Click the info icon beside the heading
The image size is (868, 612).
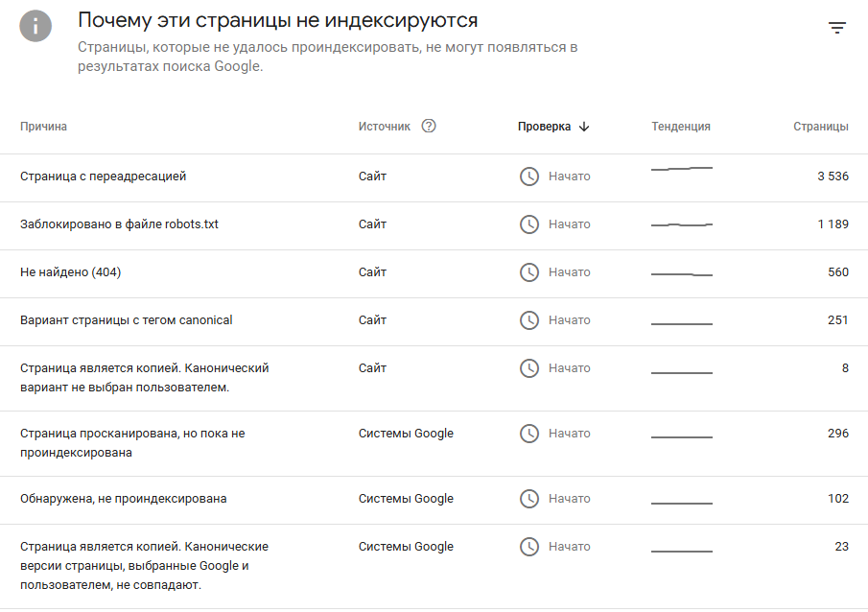coord(36,26)
